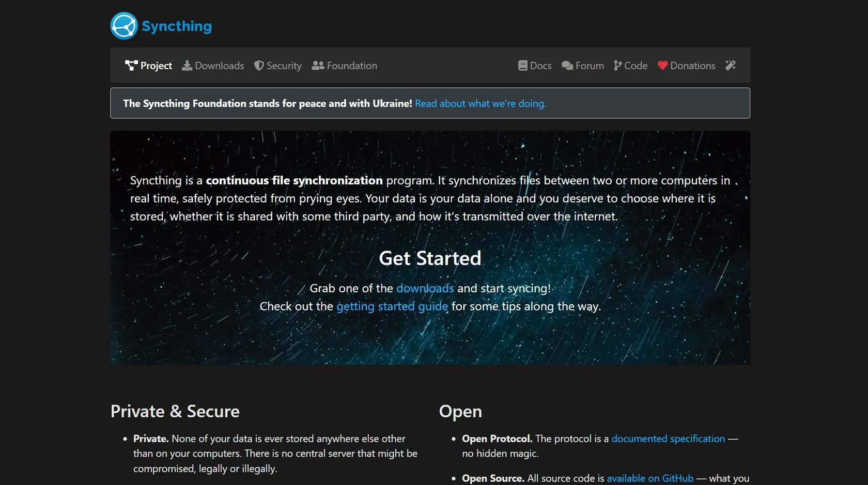Click the red Donations heart icon
The width and height of the screenshot is (868, 485).
(x=663, y=66)
